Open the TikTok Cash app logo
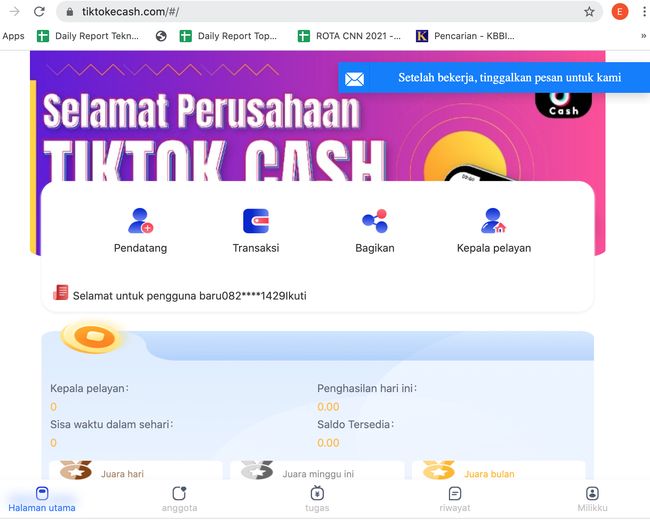 click(x=563, y=105)
